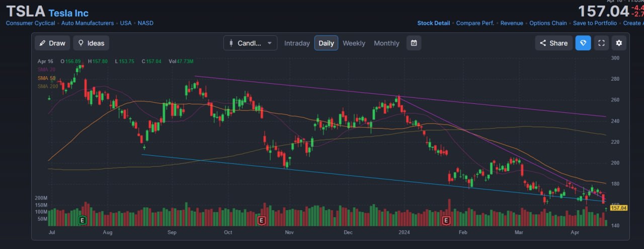
Task: Open the Revenue link
Action: coord(512,23)
